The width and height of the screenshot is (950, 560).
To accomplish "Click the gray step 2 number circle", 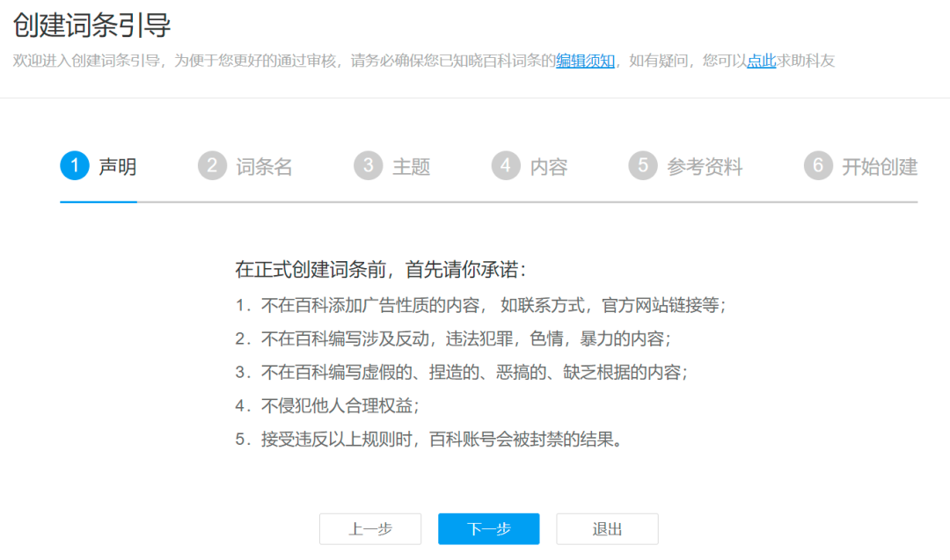I will pyautogui.click(x=212, y=165).
